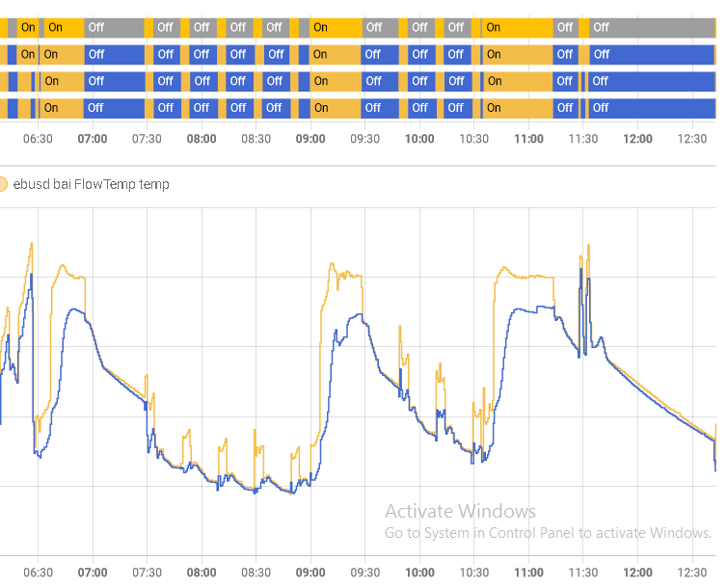This screenshot has height=588, width=727.
Task: Toggle the ebusd bai FlowTemp temp legend series
Action: click(x=90, y=184)
